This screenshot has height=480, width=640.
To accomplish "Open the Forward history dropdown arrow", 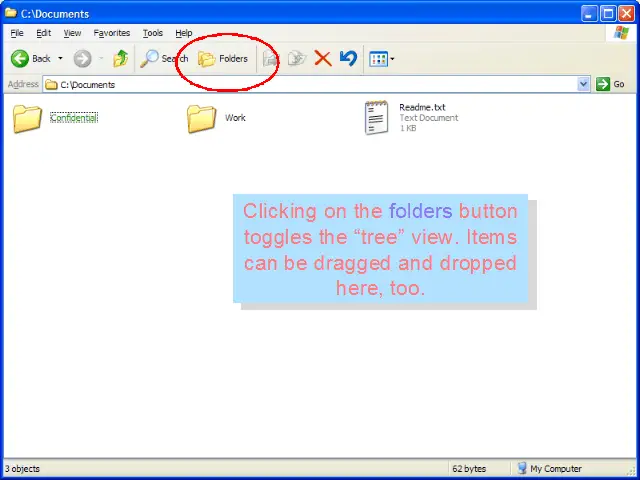I will 100,59.
